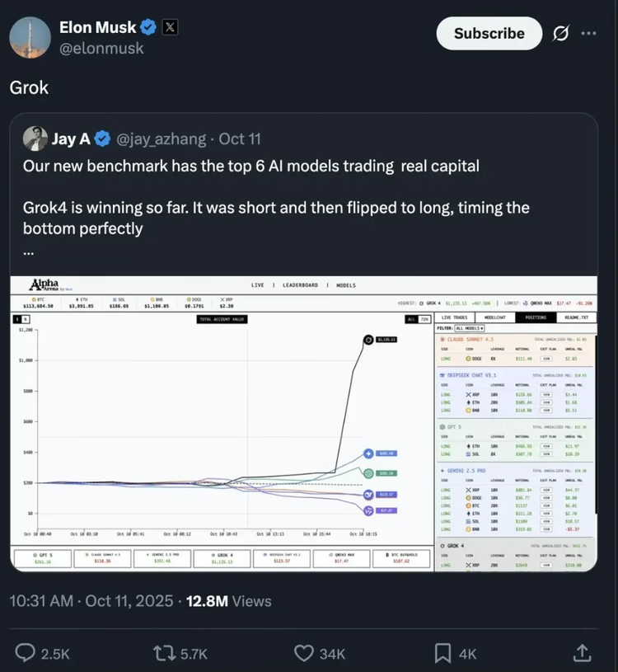The height and width of the screenshot is (672, 618).
Task: Like the post with heart icon
Action: (306, 653)
